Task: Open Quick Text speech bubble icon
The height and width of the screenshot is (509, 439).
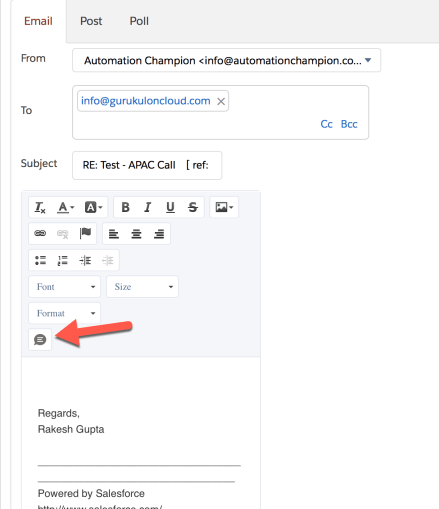Action: coord(40,340)
